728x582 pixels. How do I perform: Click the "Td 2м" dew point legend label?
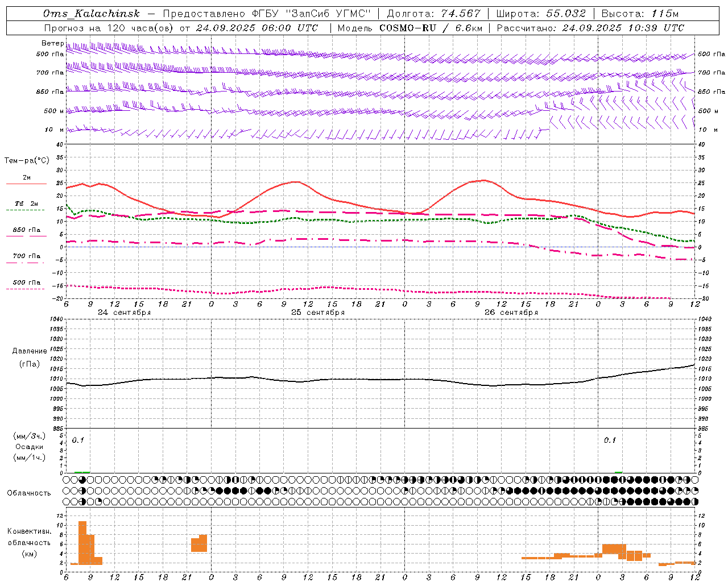coord(27,203)
